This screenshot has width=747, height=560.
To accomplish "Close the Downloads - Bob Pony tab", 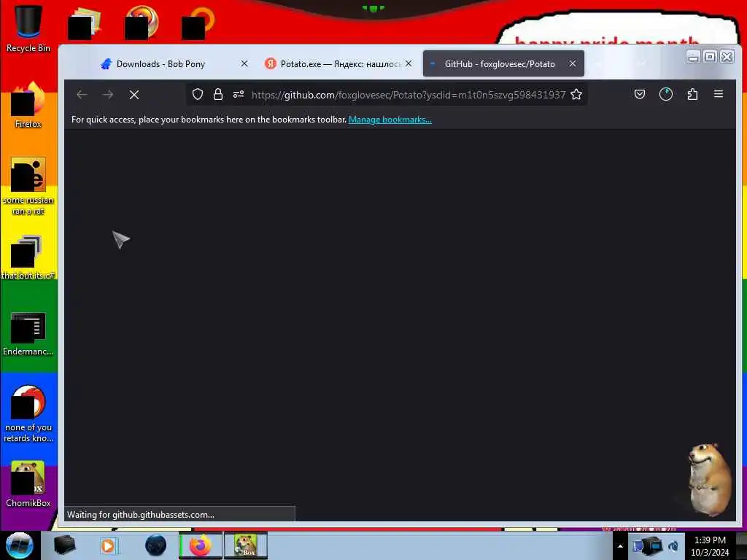I will [x=244, y=64].
